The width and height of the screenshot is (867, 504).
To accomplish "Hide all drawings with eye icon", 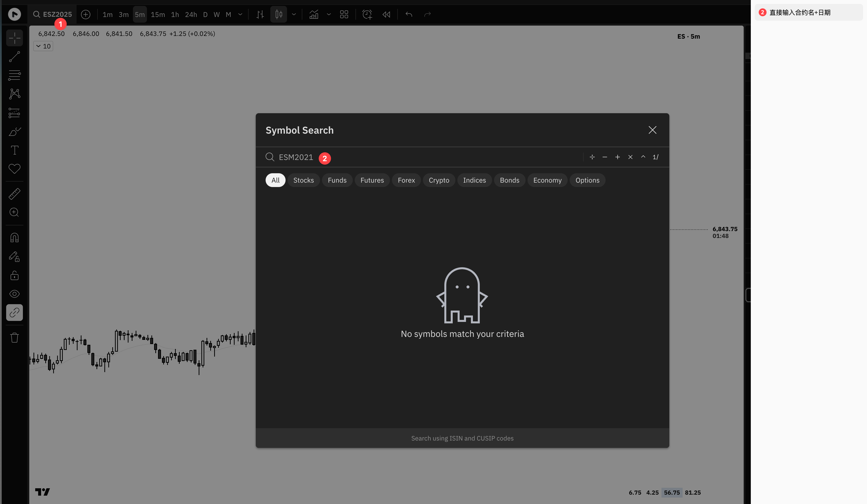I will tap(15, 294).
